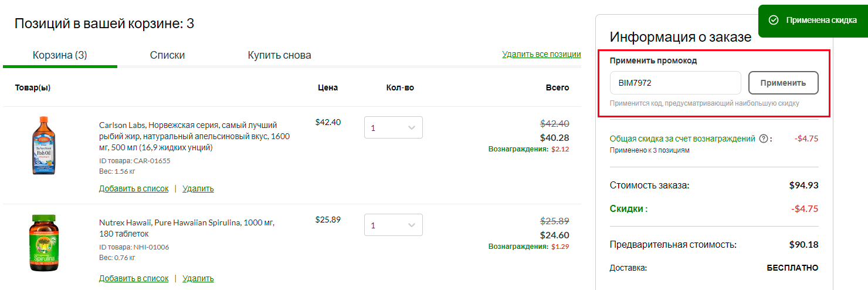Click Удалить все позиции link

point(541,54)
